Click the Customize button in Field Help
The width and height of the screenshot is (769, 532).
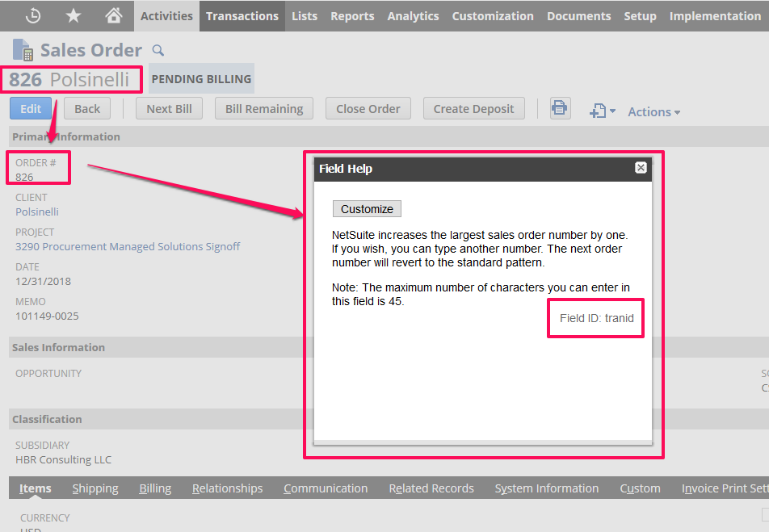point(367,209)
